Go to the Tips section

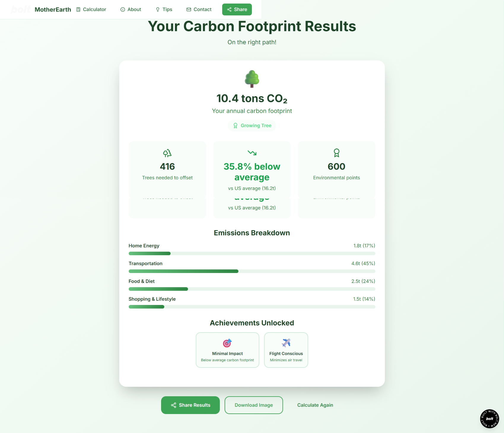point(164,9)
